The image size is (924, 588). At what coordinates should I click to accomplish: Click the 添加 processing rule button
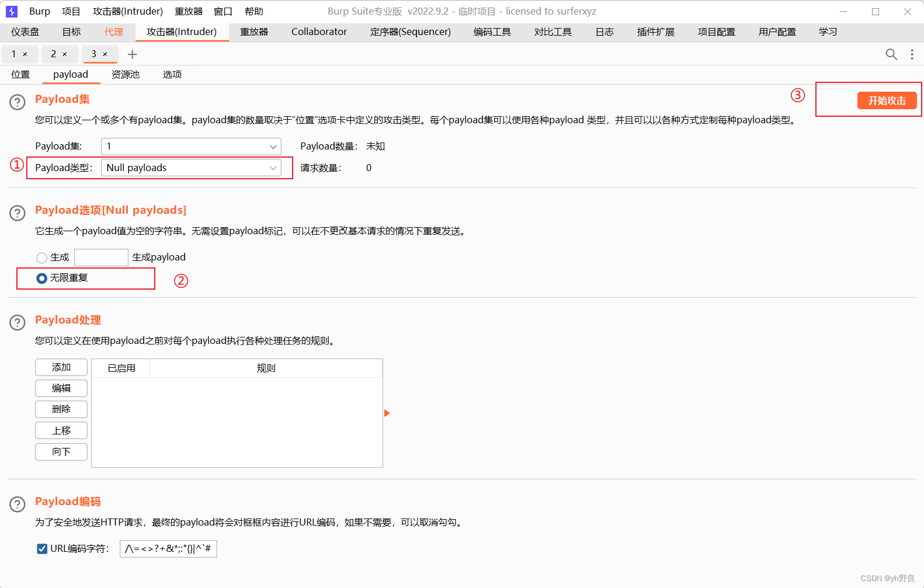61,367
